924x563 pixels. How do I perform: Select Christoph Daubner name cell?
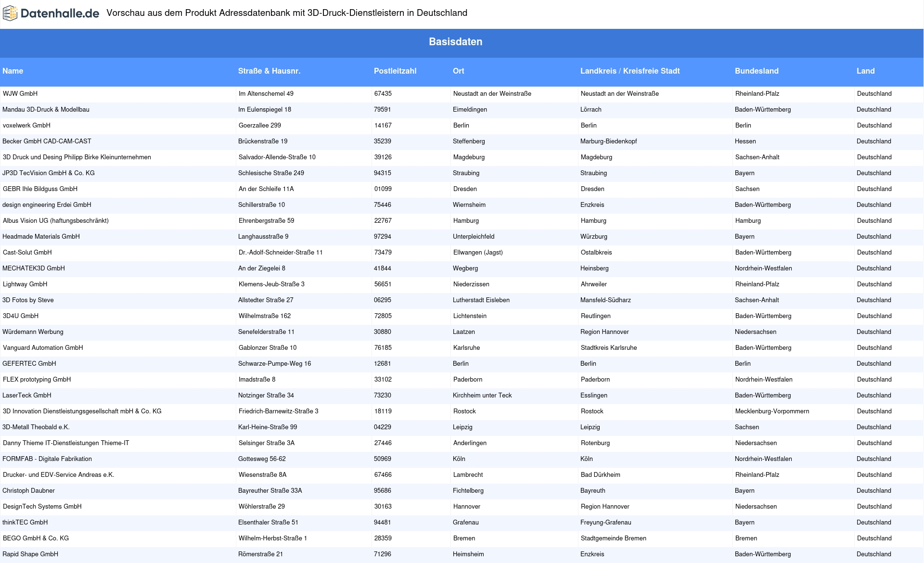click(x=28, y=490)
